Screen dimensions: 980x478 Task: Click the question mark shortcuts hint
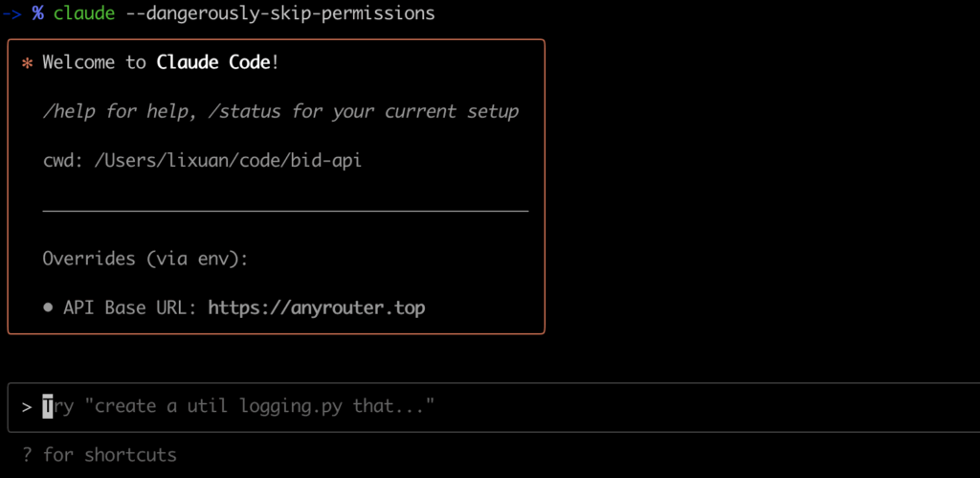pos(27,455)
